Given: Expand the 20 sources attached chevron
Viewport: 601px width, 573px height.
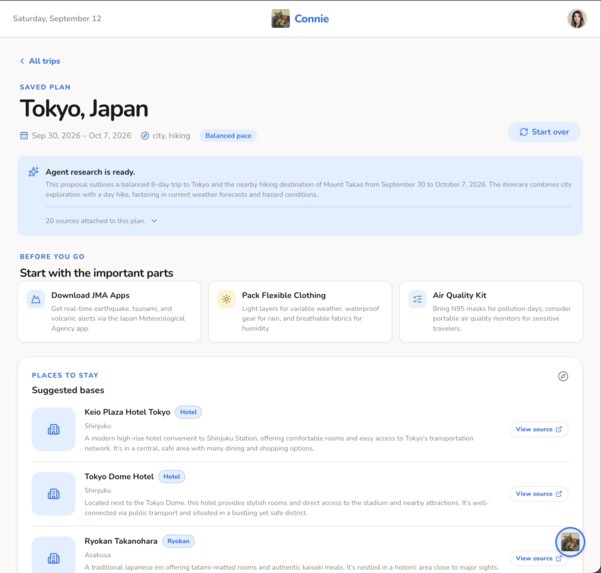Looking at the screenshot, I should tap(154, 221).
